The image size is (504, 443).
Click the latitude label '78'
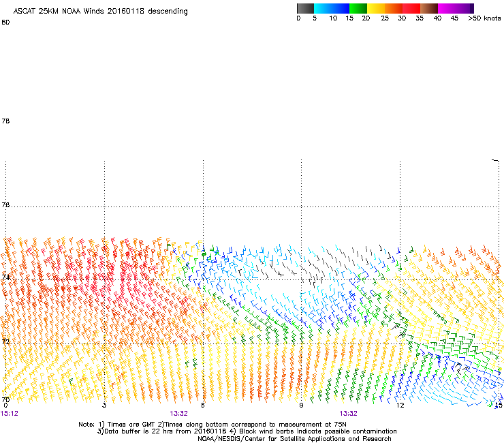click(x=5, y=121)
